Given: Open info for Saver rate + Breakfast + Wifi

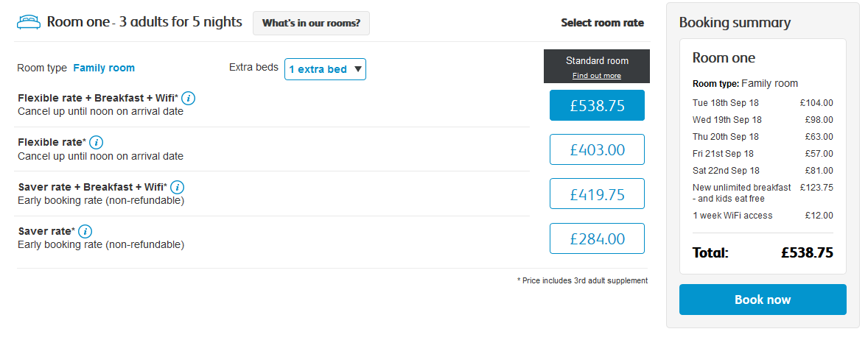Looking at the screenshot, I should point(178,187).
